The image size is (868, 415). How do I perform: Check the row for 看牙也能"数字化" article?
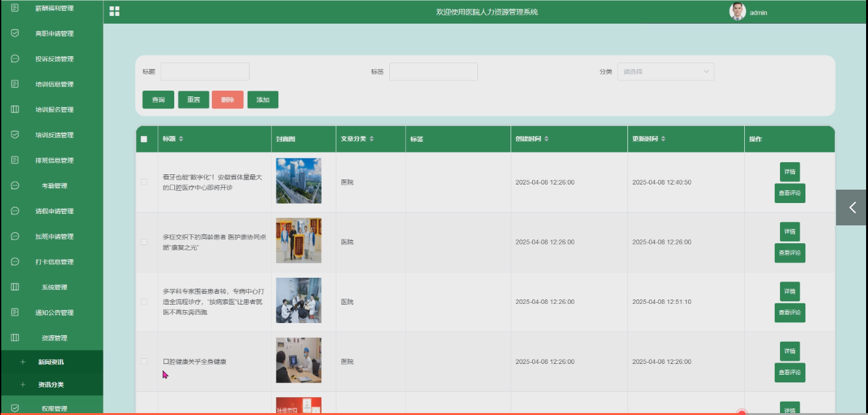(x=144, y=182)
